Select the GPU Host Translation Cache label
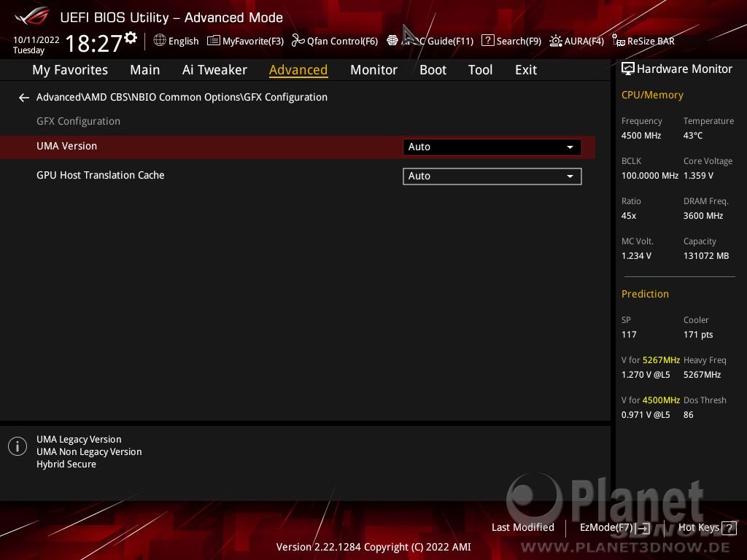The image size is (747, 560). pyautogui.click(x=101, y=175)
